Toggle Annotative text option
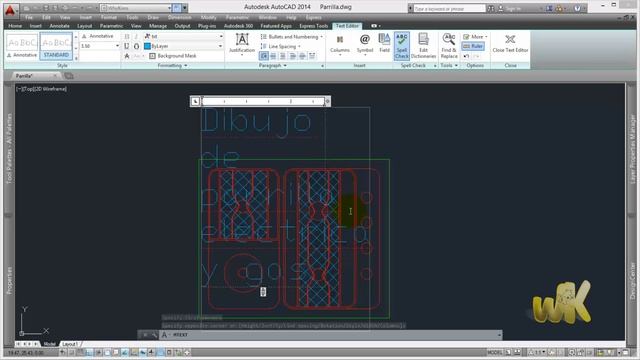Screen dimensions: 640x360 point(97,36)
